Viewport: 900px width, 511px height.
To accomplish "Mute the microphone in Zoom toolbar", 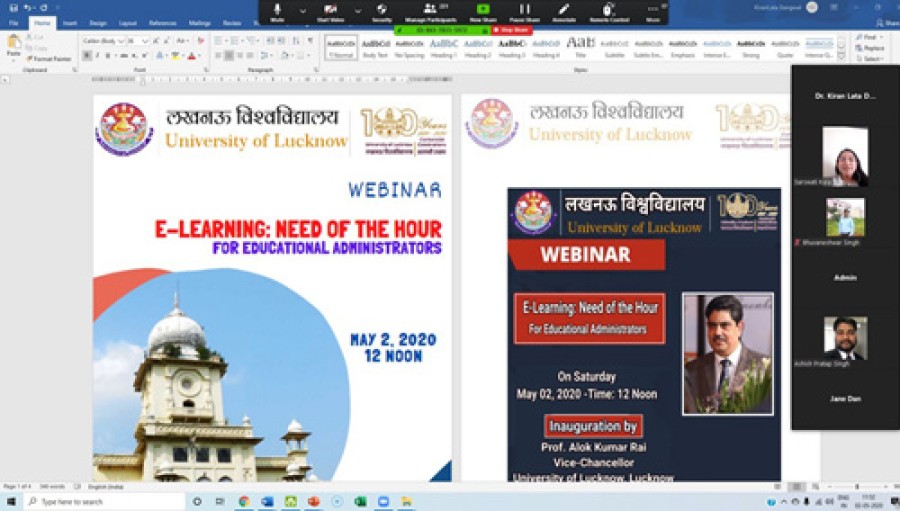I will (x=276, y=10).
